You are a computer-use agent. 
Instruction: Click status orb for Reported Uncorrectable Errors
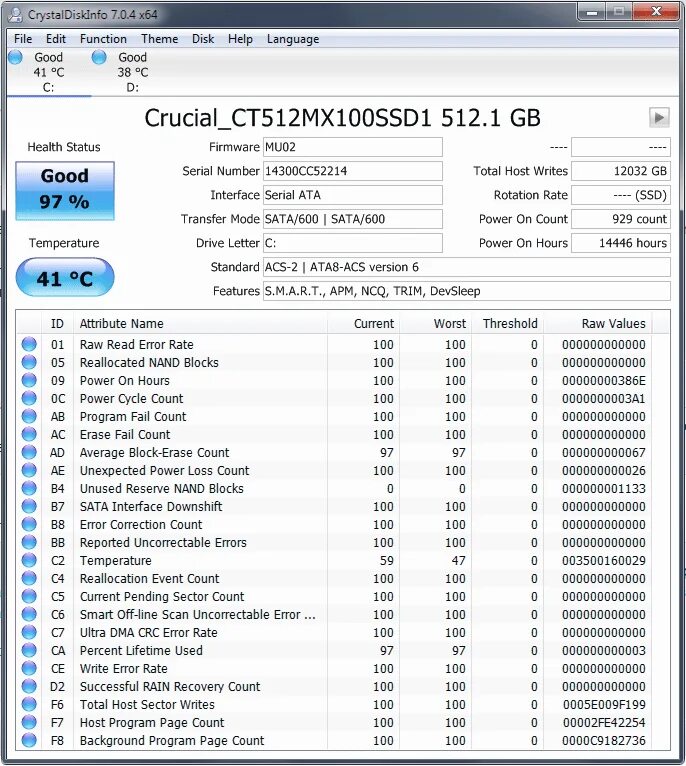point(29,542)
